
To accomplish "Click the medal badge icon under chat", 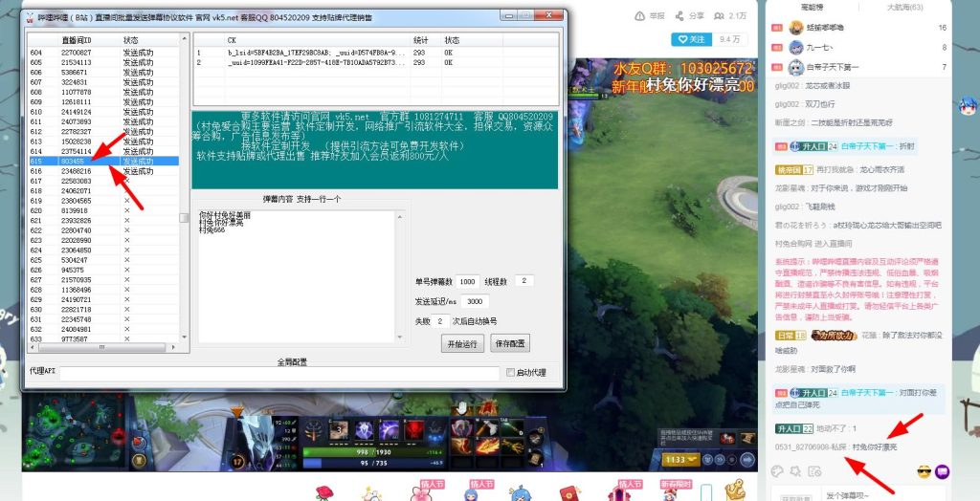I will coord(796,471).
